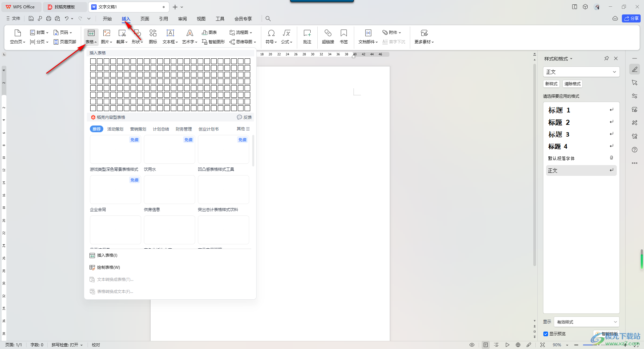Open the 文件 file menu button
The height and width of the screenshot is (349, 644).
click(13, 18)
